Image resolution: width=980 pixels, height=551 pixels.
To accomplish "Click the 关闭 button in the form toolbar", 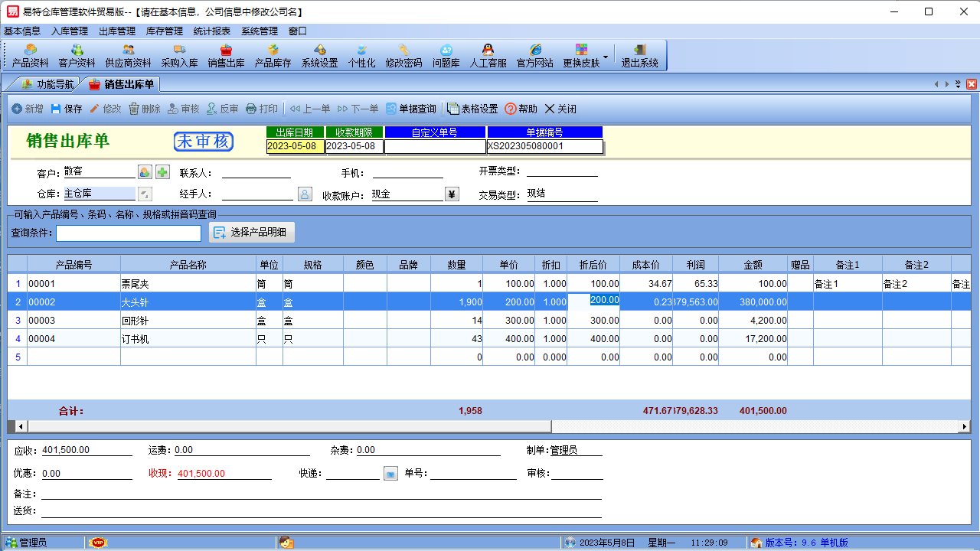I will pyautogui.click(x=560, y=109).
